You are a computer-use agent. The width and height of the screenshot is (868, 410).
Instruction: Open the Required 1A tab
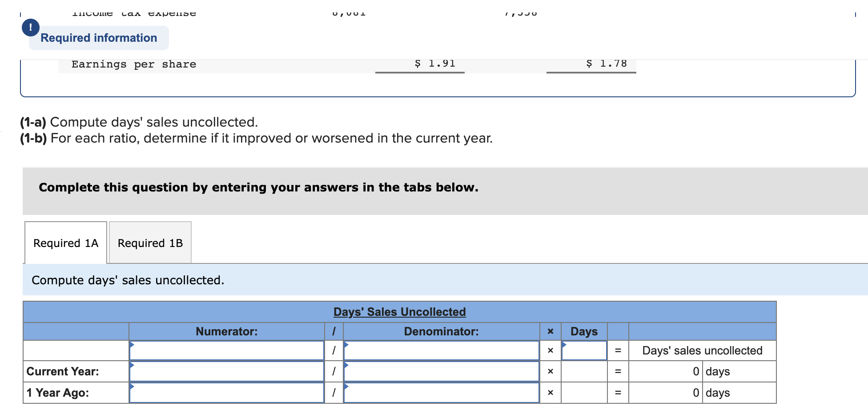[66, 243]
